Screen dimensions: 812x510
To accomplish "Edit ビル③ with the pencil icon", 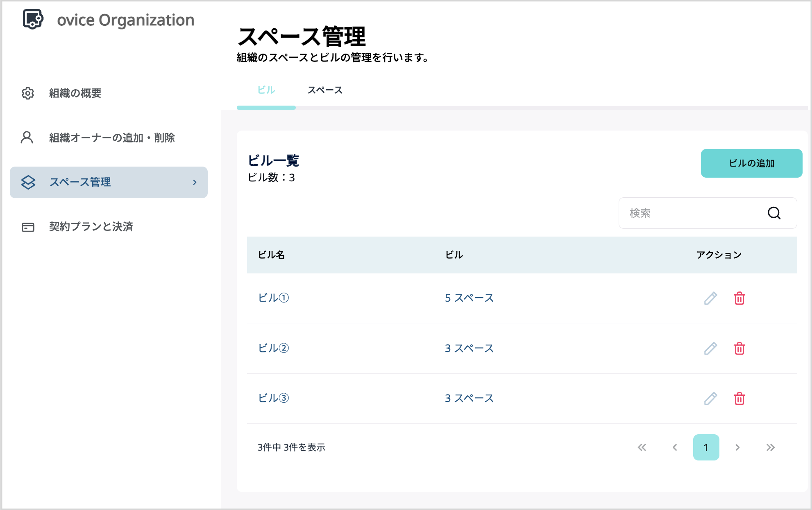I will tap(711, 398).
